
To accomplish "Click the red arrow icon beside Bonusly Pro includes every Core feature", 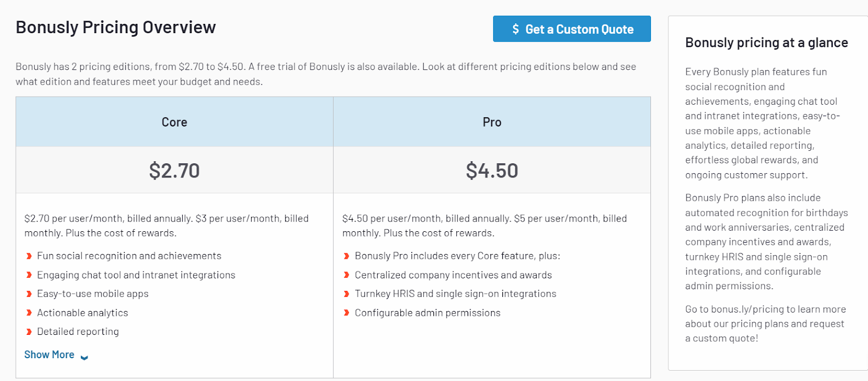I will (x=347, y=256).
